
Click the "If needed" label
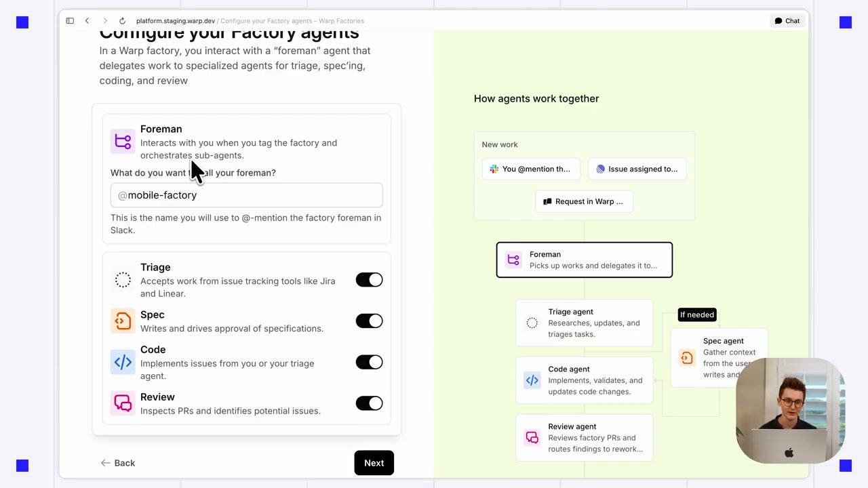[697, 314]
